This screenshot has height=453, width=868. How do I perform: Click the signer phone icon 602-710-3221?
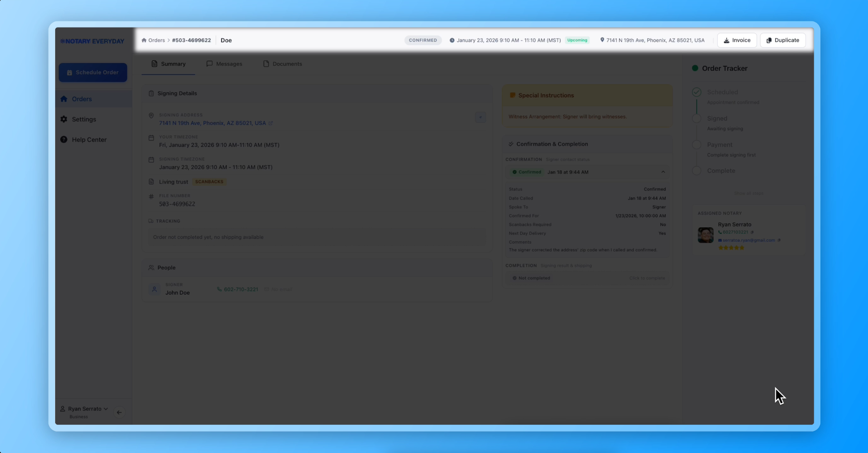[219, 289]
